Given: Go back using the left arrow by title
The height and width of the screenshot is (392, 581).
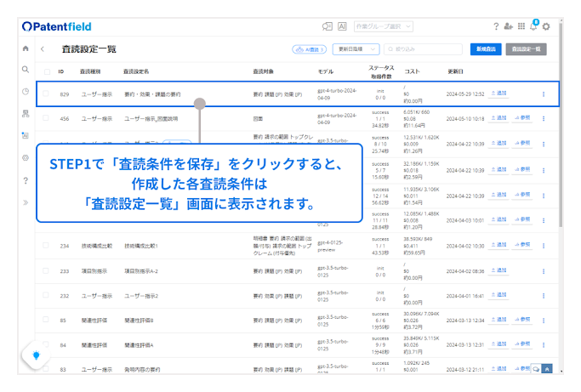Looking at the screenshot, I should click(43, 49).
